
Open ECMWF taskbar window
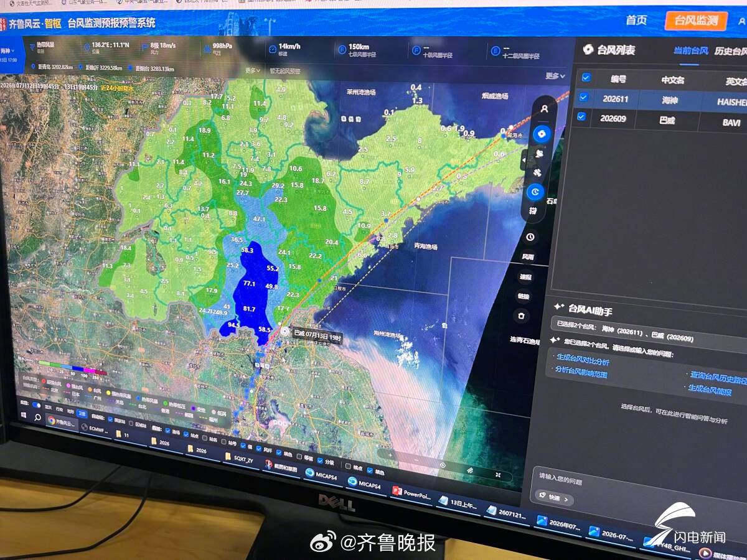coord(95,429)
